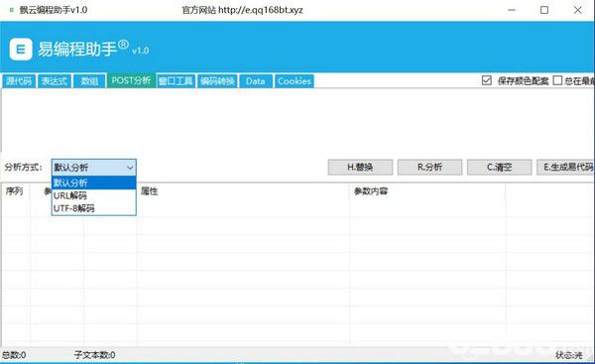The image size is (595, 364).
Task: Choose URL解码 from the dropdown list
Action: point(94,195)
